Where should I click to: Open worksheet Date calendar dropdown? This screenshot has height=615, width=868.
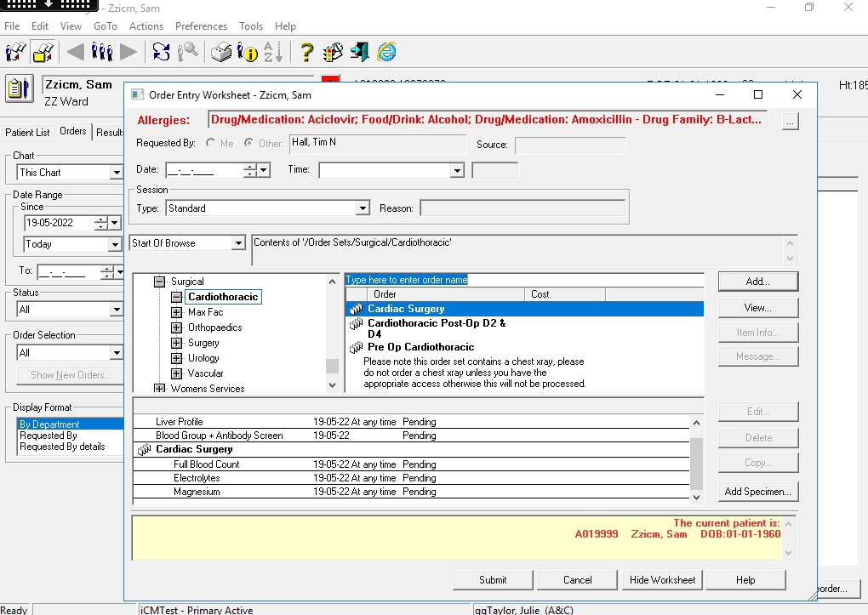coord(264,170)
